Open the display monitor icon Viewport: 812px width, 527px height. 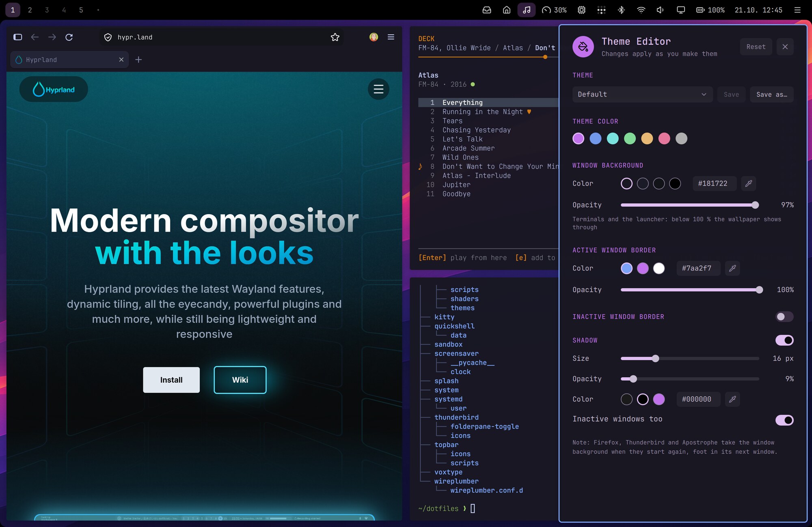pos(681,10)
